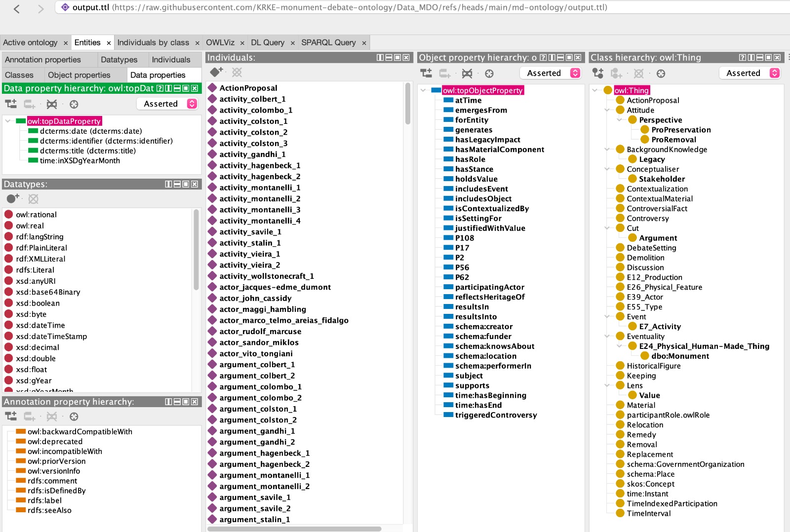Open Asserted dropdown in Data property hierarchy
The height and width of the screenshot is (532, 790).
pyautogui.click(x=167, y=104)
